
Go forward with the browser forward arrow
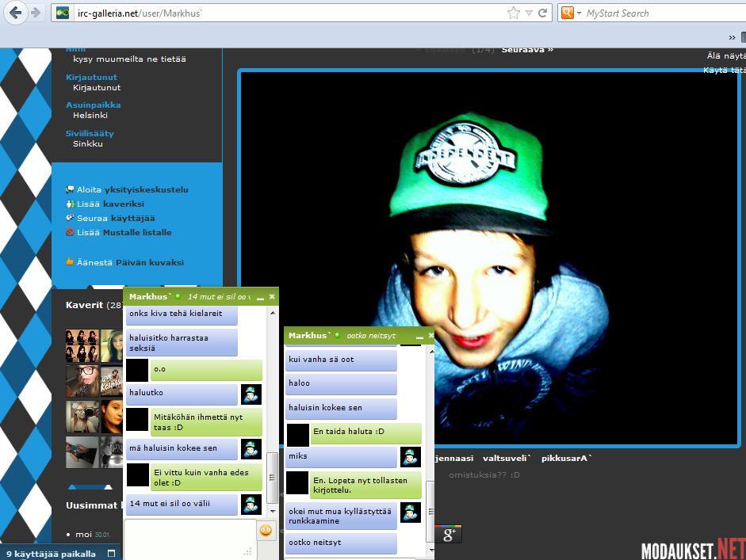tap(36, 13)
